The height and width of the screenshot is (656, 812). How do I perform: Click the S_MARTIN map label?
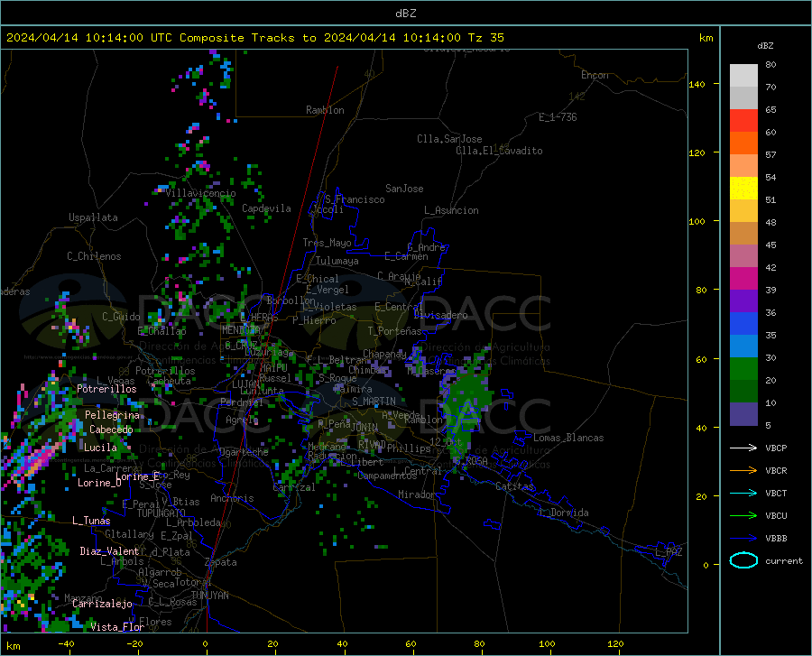[374, 402]
